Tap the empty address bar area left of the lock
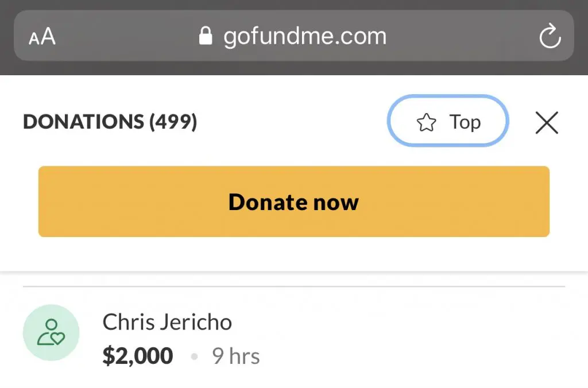588x388 pixels. click(126, 37)
